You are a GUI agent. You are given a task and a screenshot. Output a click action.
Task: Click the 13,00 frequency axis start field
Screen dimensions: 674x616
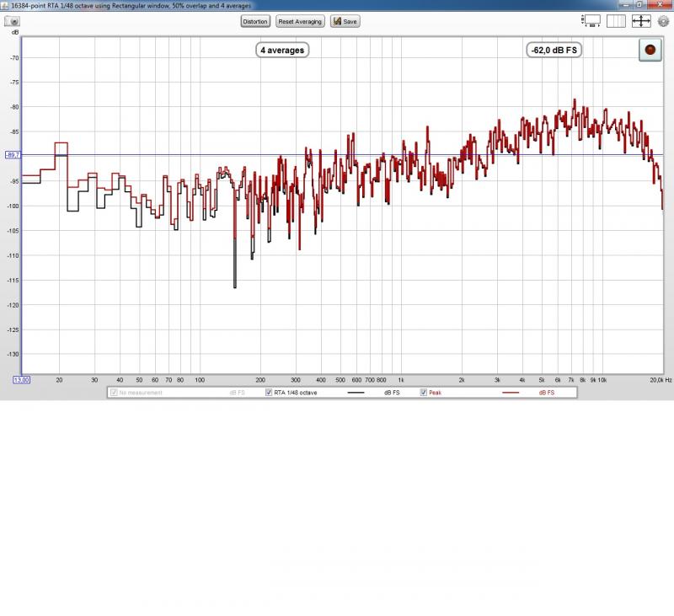pyautogui.click(x=22, y=380)
